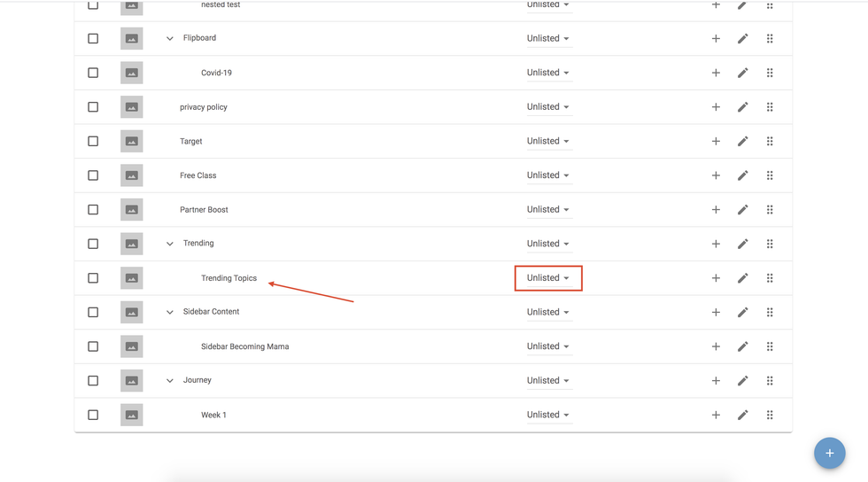Click the drag handle for Partner Boost

[x=770, y=210]
